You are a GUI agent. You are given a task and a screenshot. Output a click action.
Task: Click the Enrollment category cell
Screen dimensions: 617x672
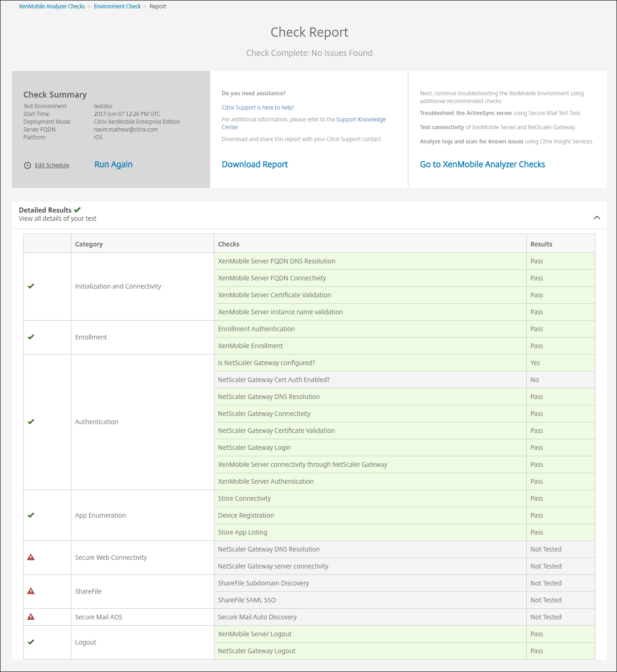pos(142,338)
